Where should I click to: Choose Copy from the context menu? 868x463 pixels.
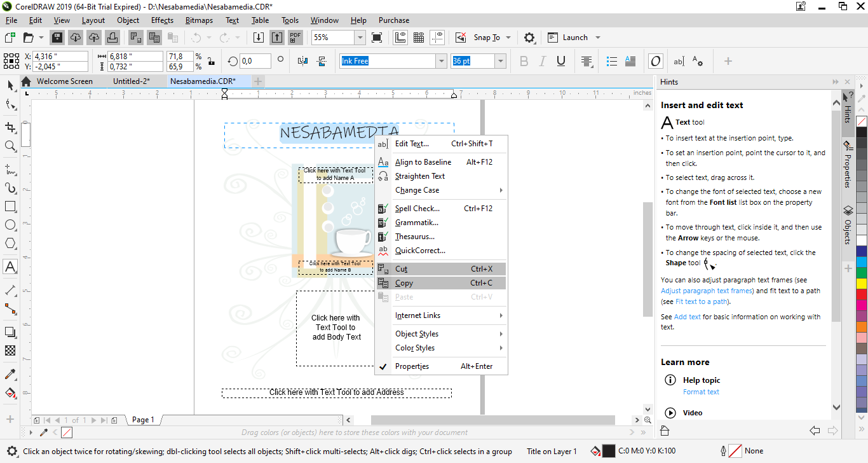click(404, 283)
